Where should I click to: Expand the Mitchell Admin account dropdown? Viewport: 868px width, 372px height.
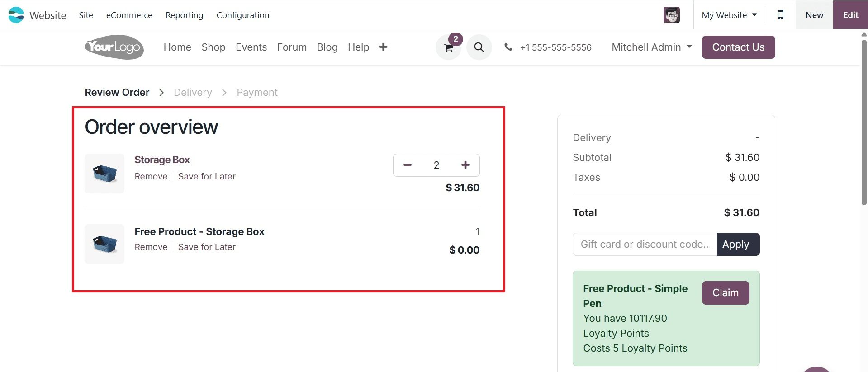[651, 47]
